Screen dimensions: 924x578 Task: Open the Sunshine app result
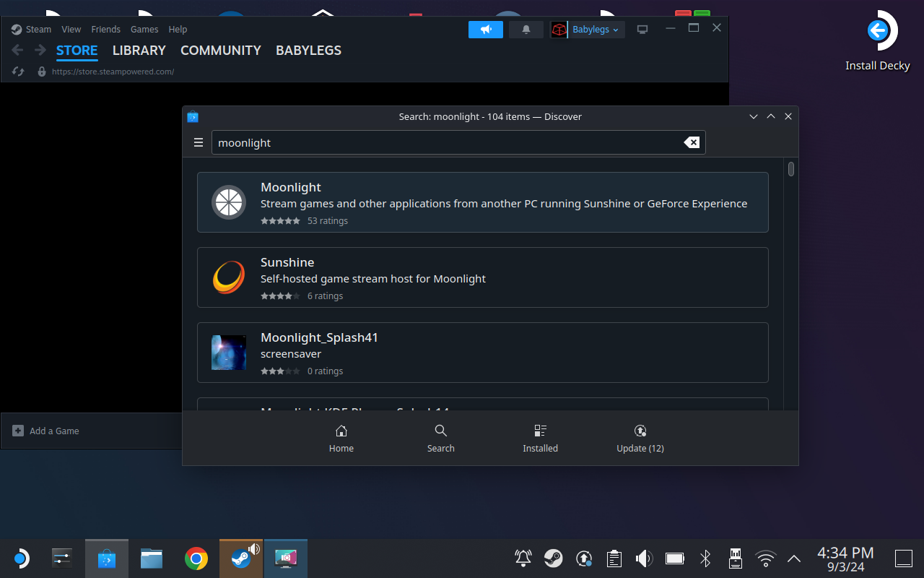[x=483, y=277]
